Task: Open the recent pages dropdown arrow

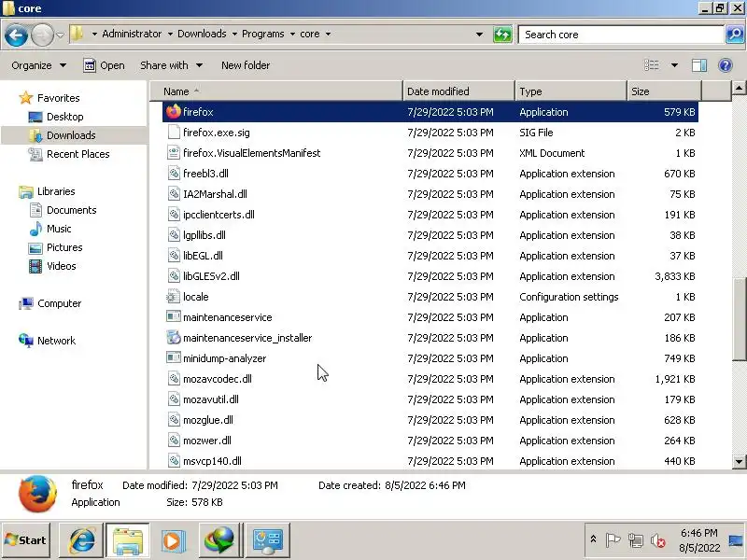Action: click(x=60, y=35)
